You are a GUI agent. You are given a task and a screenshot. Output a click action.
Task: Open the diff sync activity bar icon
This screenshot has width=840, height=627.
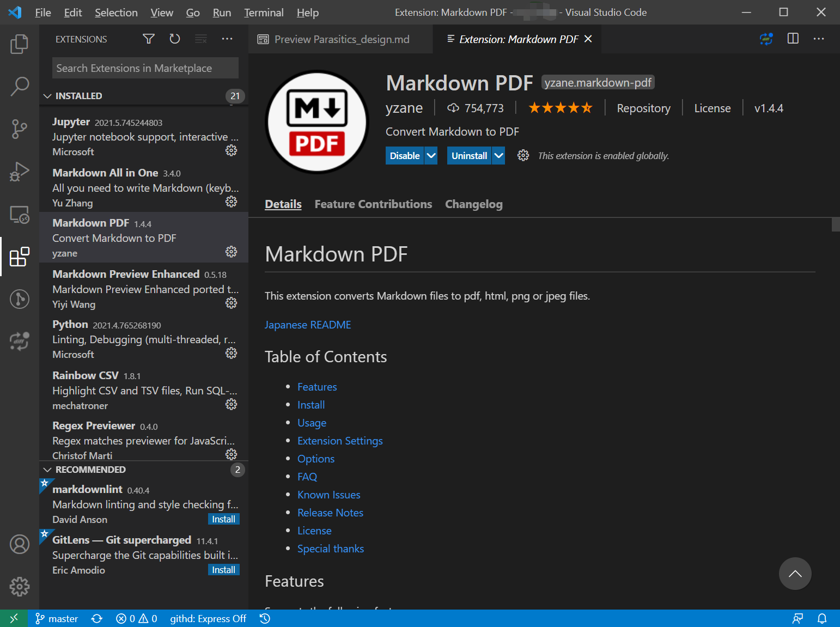(x=20, y=342)
